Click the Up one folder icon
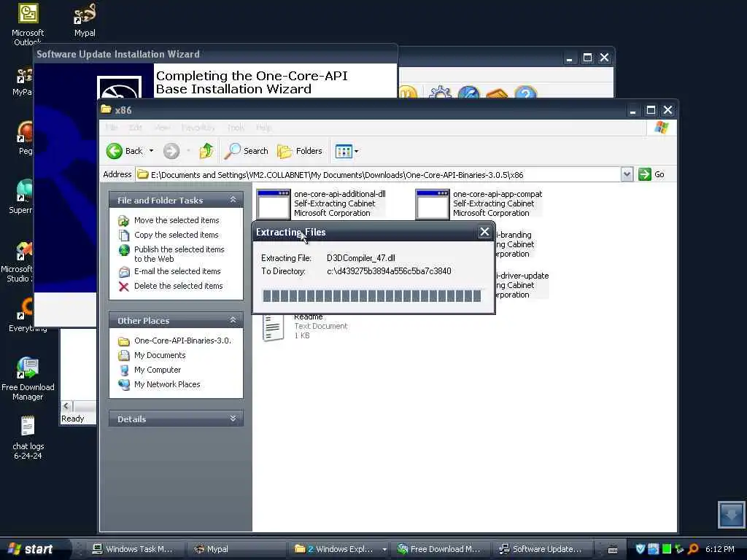The width and height of the screenshot is (747, 560). 206,151
